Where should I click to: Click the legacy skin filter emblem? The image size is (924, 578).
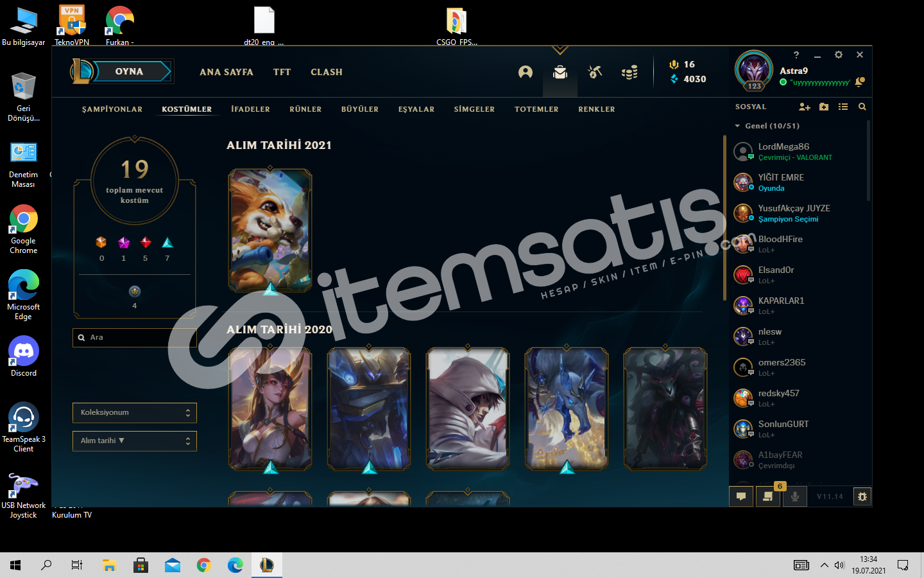pos(135,292)
